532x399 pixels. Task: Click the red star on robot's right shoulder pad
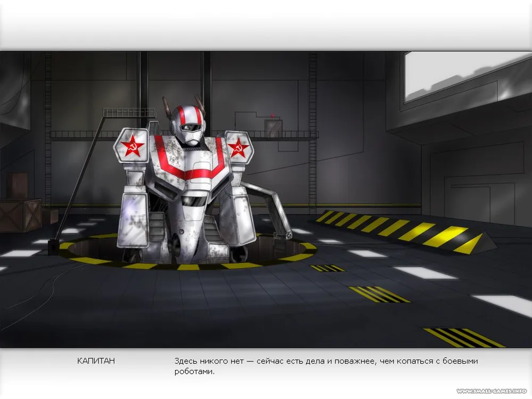(x=239, y=146)
